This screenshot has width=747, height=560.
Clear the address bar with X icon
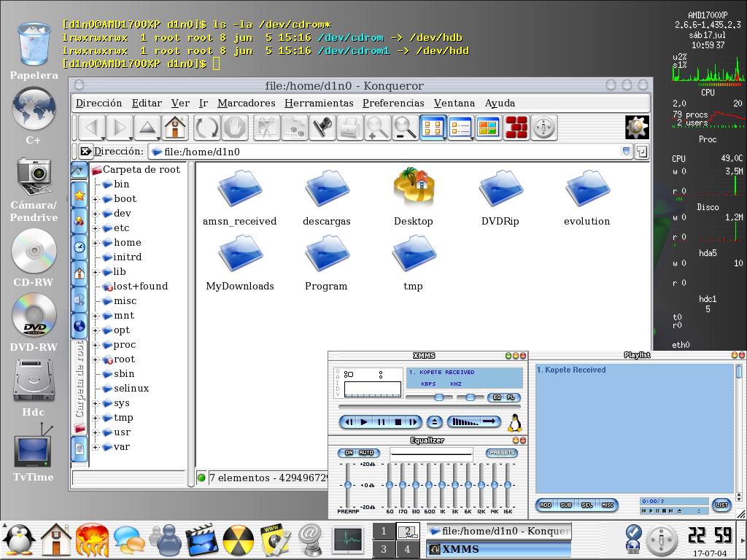click(85, 152)
